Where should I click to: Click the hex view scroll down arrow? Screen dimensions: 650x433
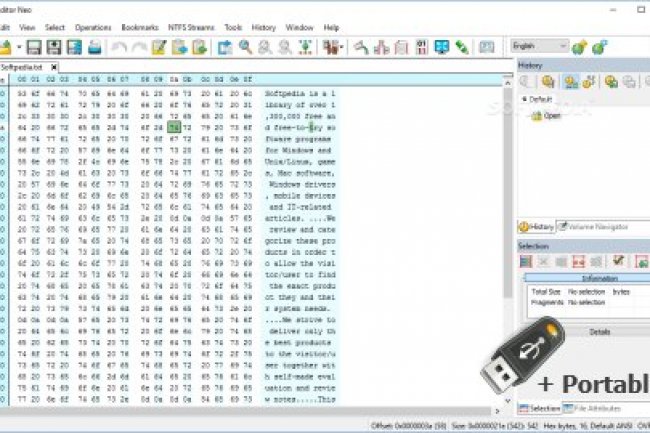pos(508,401)
